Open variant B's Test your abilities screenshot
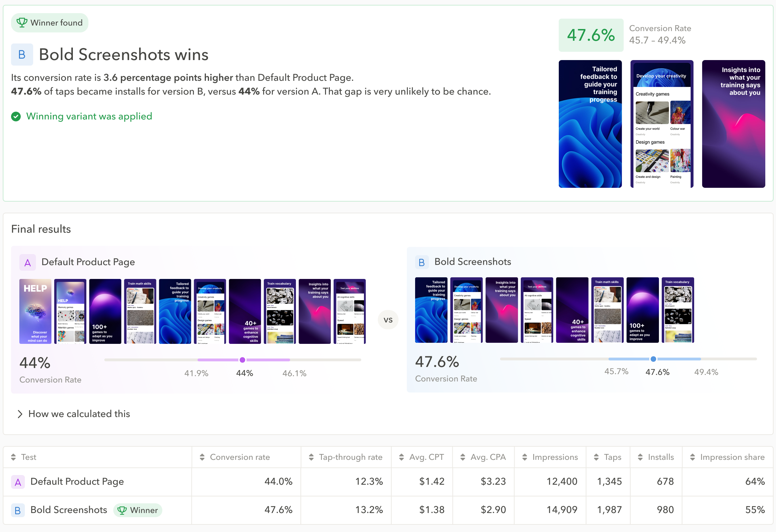Image resolution: width=776 pixels, height=532 pixels. (x=537, y=310)
